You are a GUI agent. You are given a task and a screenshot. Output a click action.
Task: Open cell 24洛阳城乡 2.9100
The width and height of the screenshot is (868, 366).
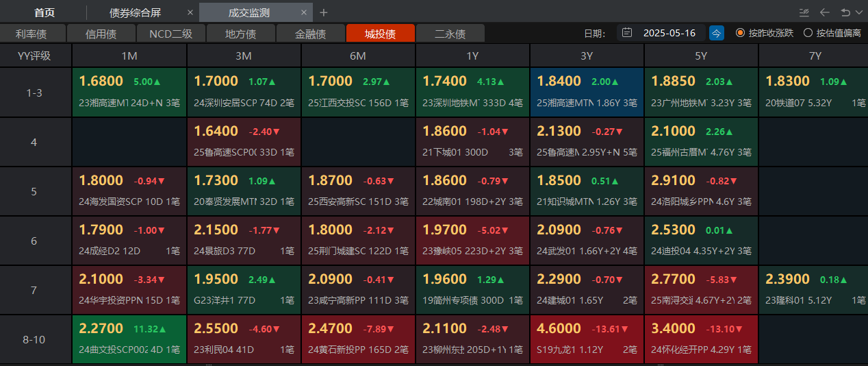tap(701, 191)
